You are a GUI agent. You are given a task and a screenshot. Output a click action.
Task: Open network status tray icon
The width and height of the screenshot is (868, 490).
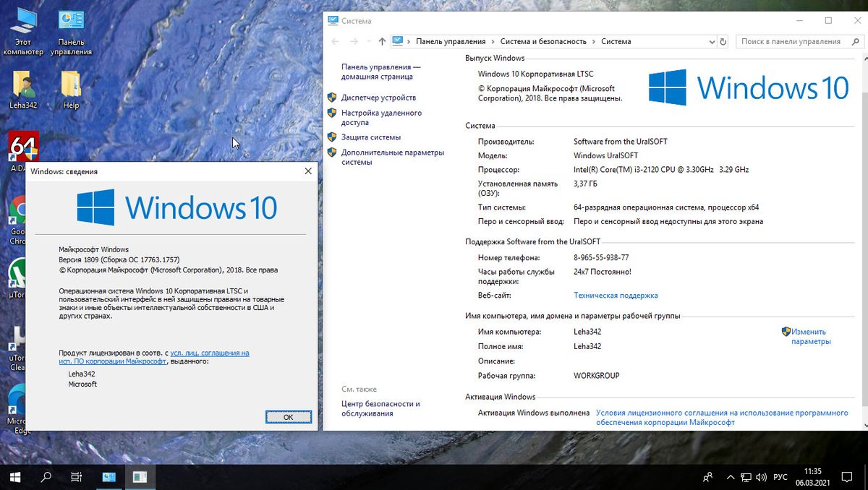tap(745, 478)
